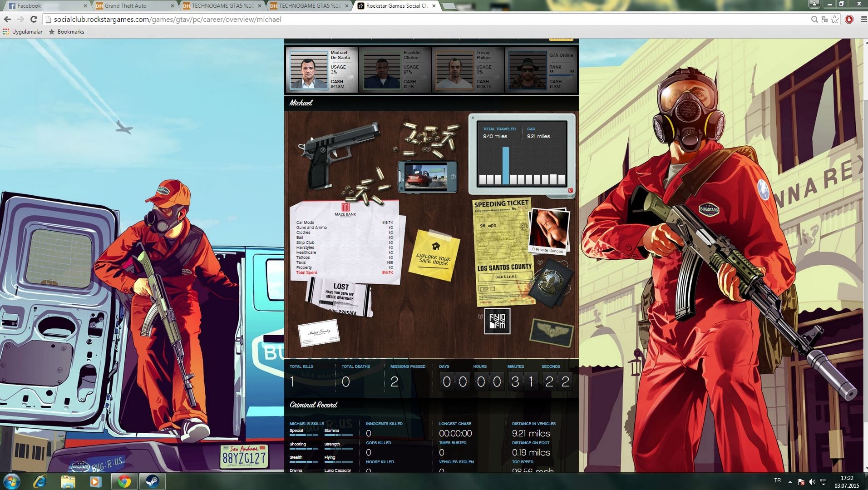Close the Grand Theft Auto tab
This screenshot has width=868, height=490.
coord(172,6)
